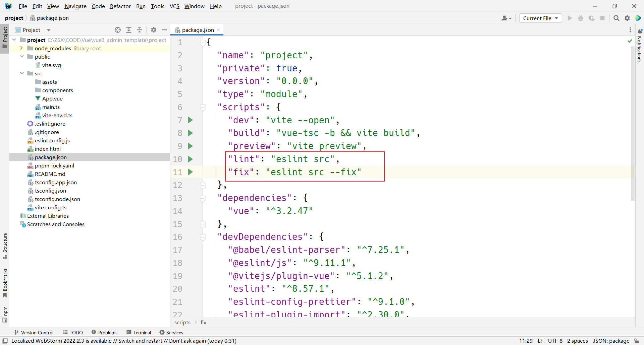Open the Refactor menu
This screenshot has width=644, height=345.
point(120,6)
